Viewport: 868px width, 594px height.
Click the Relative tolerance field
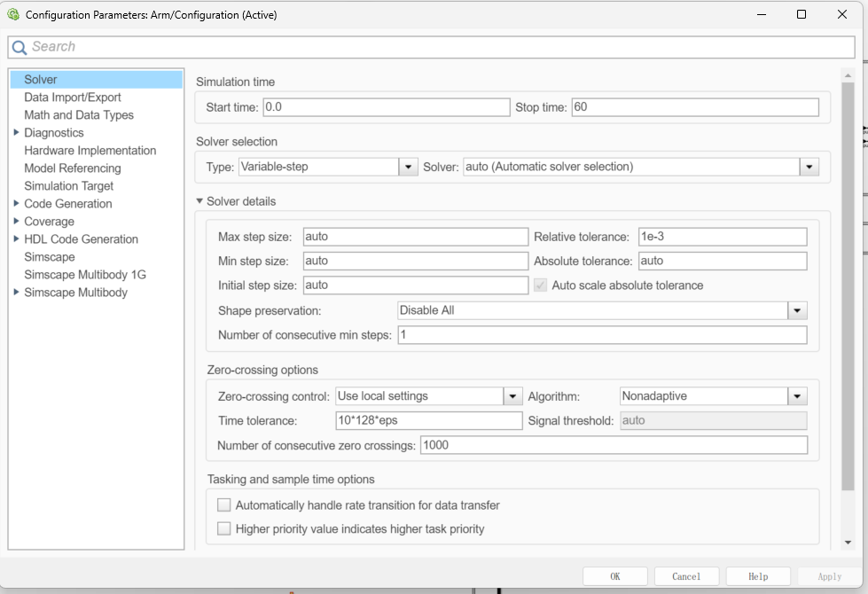coord(723,237)
